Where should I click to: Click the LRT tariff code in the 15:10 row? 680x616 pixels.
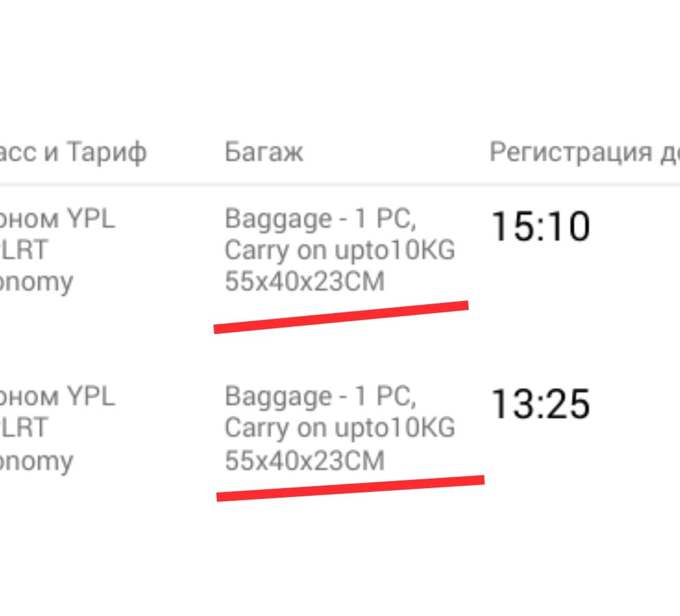coord(24,250)
